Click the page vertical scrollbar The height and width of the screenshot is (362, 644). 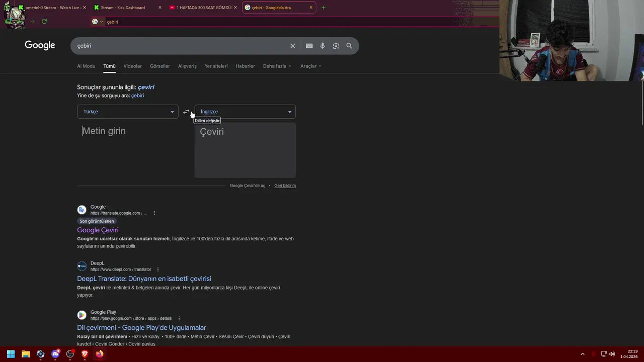[x=641, y=103]
